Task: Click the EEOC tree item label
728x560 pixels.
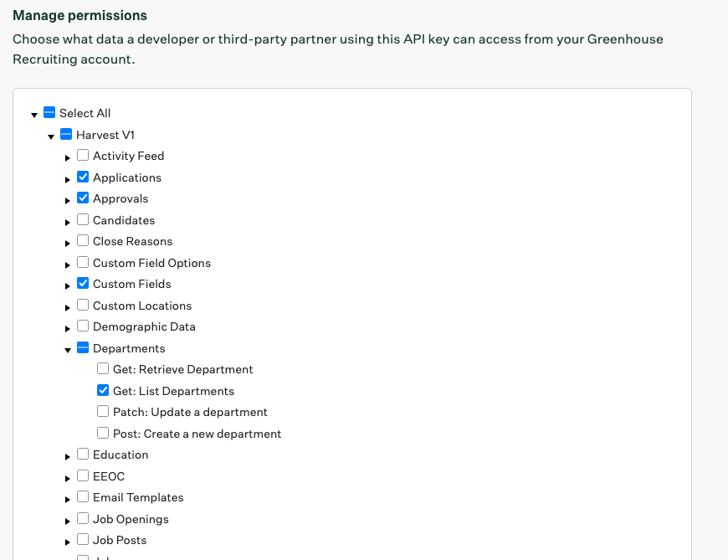Action: point(109,476)
